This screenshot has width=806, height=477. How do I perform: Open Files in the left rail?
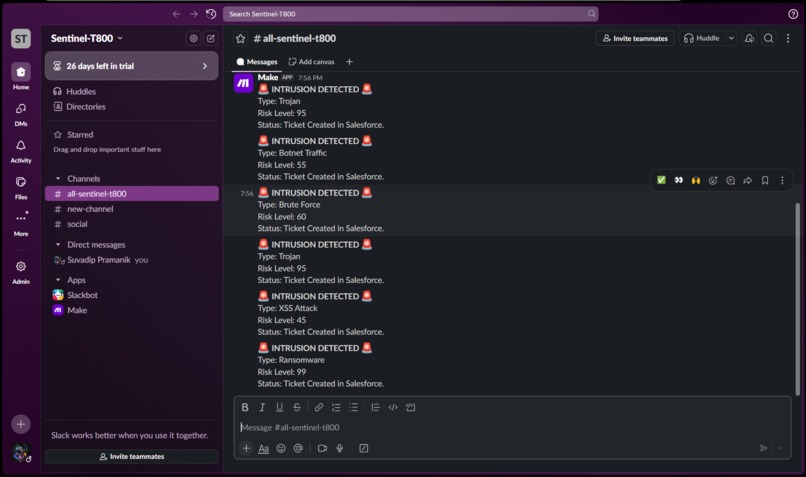coord(21,187)
